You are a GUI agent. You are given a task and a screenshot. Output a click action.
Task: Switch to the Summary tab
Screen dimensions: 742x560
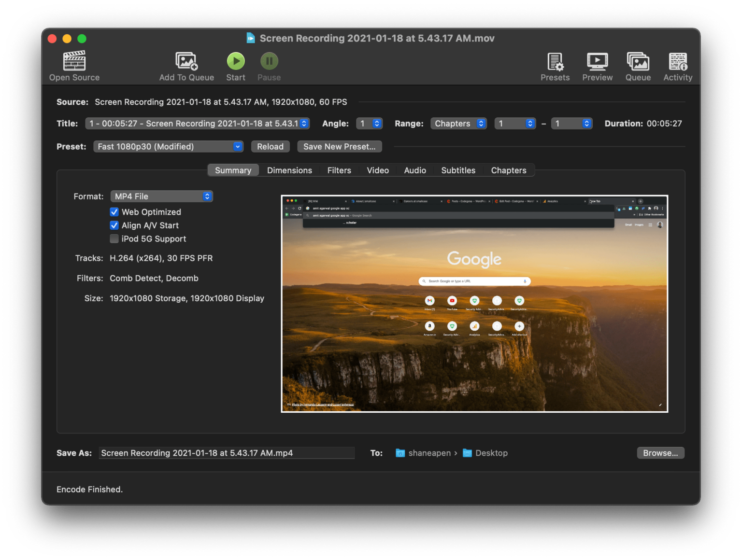(233, 170)
